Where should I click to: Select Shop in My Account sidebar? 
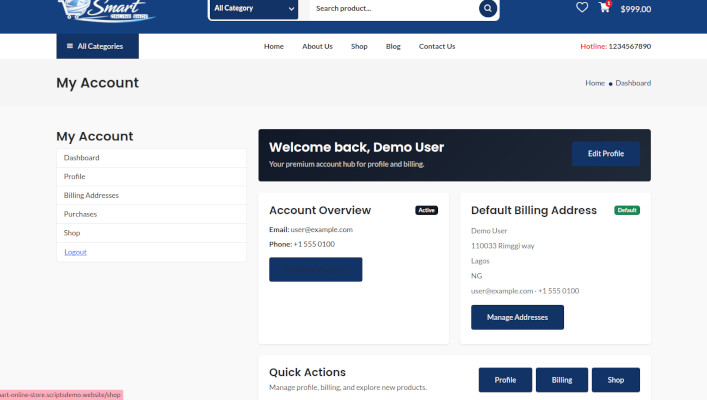click(x=152, y=233)
